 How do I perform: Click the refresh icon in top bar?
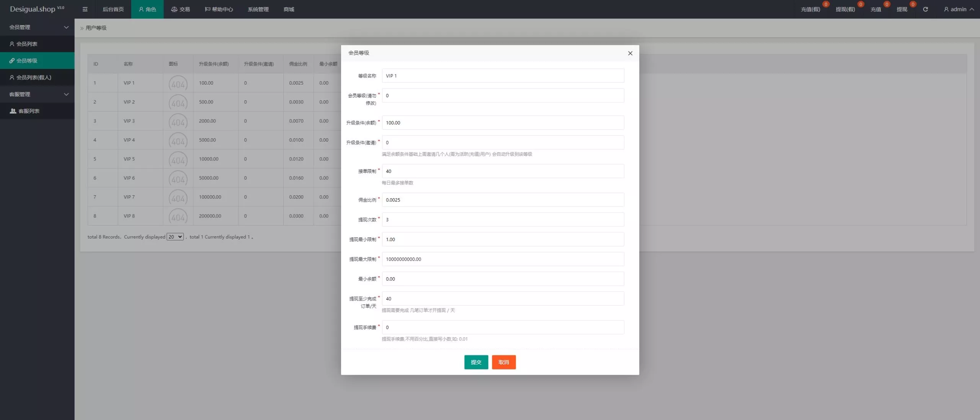pos(925,9)
